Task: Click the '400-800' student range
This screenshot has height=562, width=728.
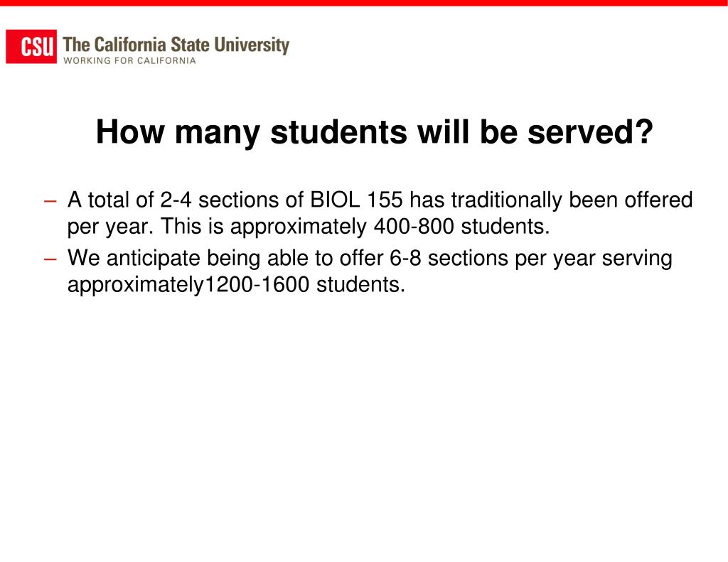Action: (x=414, y=227)
